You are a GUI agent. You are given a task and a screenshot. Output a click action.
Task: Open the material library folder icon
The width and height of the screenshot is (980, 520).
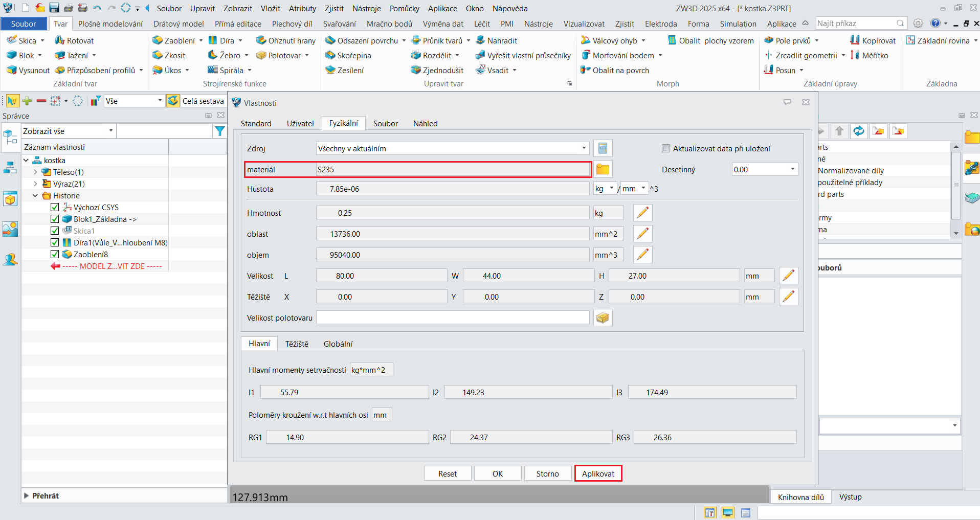pos(603,170)
